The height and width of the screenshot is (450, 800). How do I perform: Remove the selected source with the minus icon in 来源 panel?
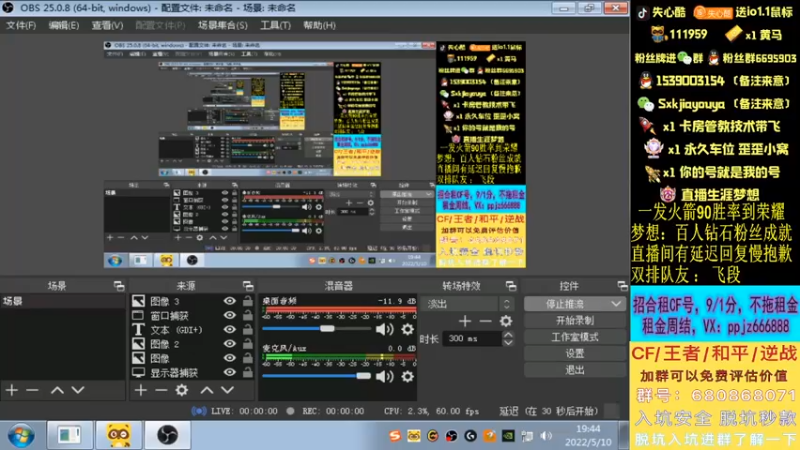pyautogui.click(x=161, y=390)
